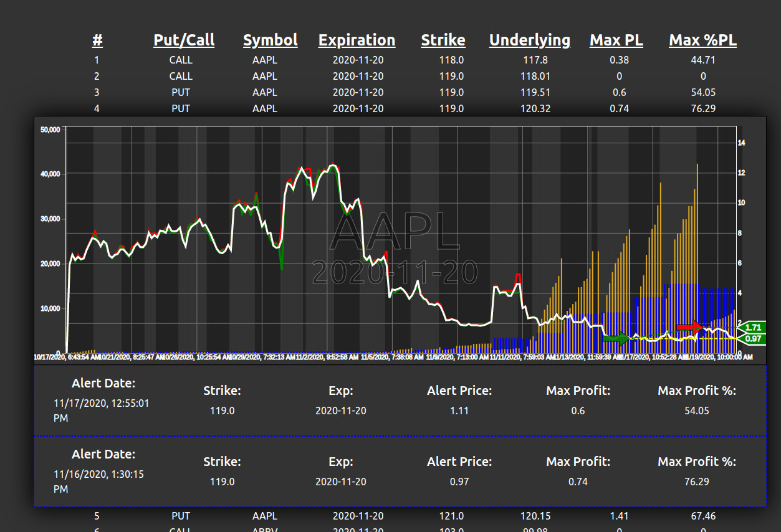Sort by the Max %PL column header
Viewport: 781px width, 532px height.
[703, 40]
